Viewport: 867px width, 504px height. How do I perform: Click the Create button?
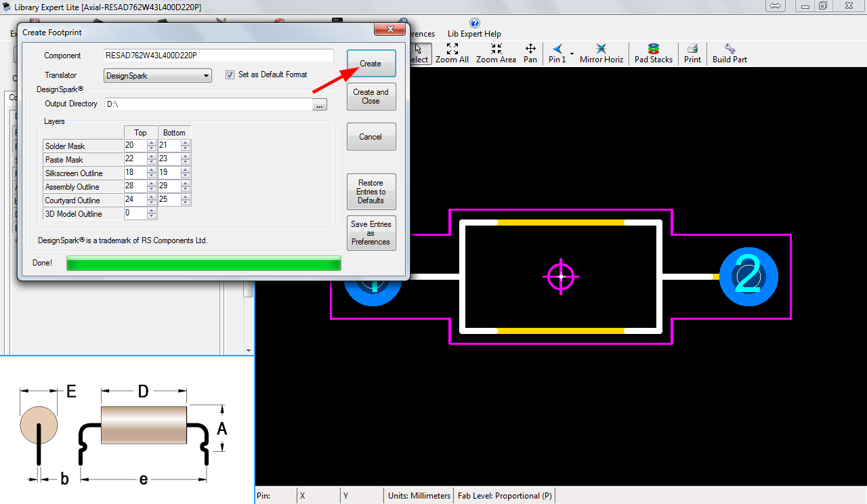tap(371, 64)
